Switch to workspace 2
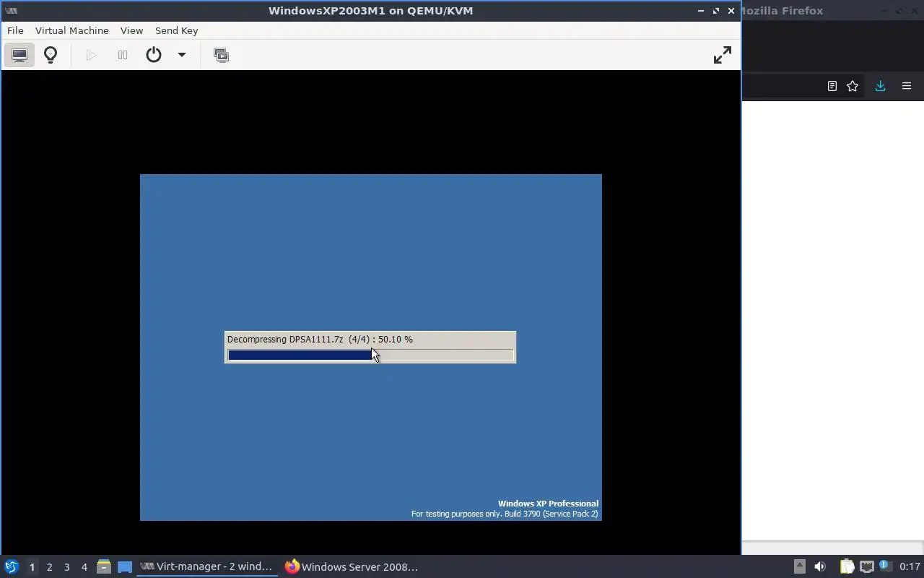The width and height of the screenshot is (924, 578). (x=49, y=567)
